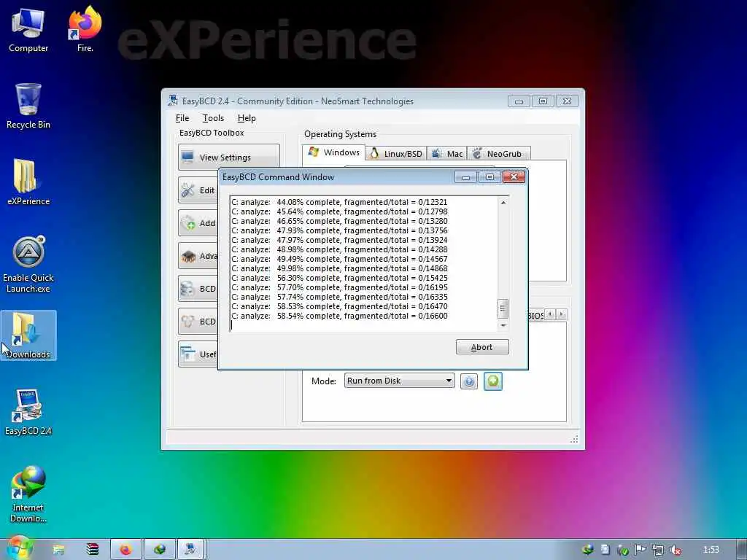
Task: Switch to the Windows tab
Action: pyautogui.click(x=334, y=152)
